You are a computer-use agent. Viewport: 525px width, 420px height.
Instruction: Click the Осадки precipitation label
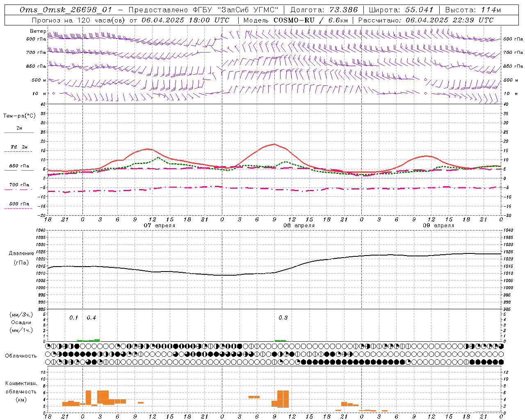pyautogui.click(x=21, y=322)
